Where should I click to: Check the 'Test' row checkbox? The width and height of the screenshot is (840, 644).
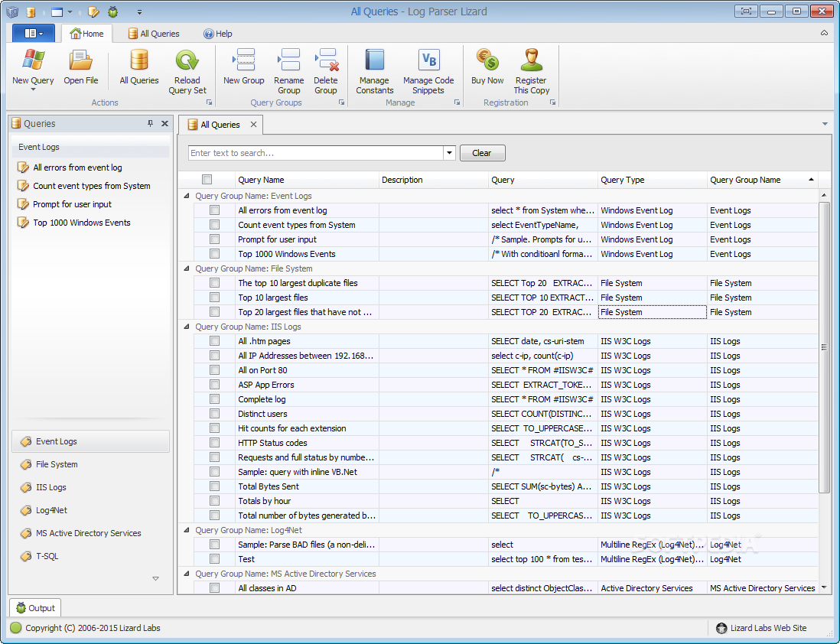tap(214, 559)
